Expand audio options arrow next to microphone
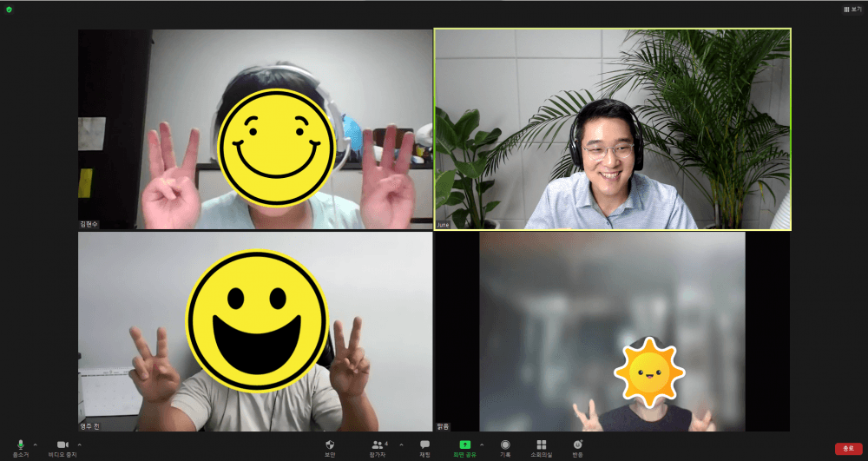 pos(36,445)
